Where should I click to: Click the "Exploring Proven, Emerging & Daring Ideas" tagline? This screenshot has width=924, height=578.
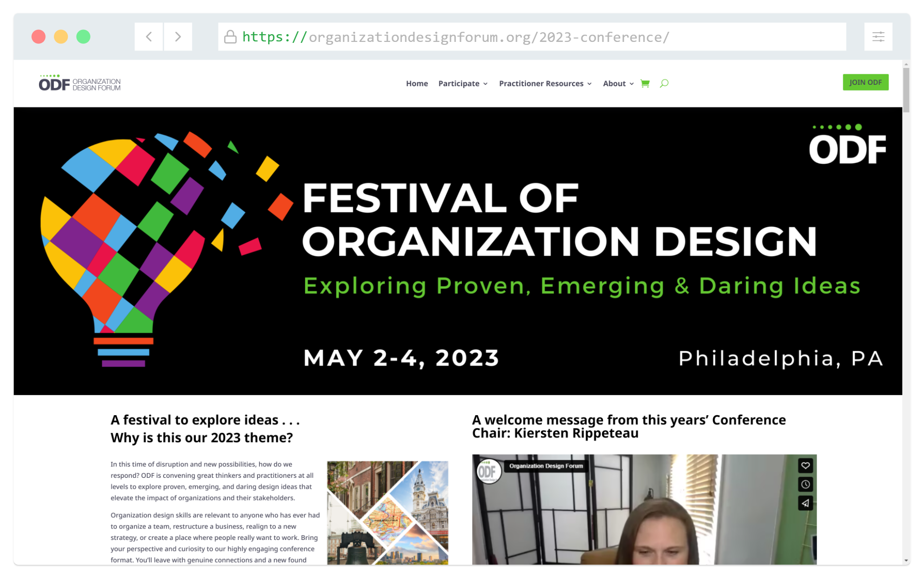coord(582,286)
